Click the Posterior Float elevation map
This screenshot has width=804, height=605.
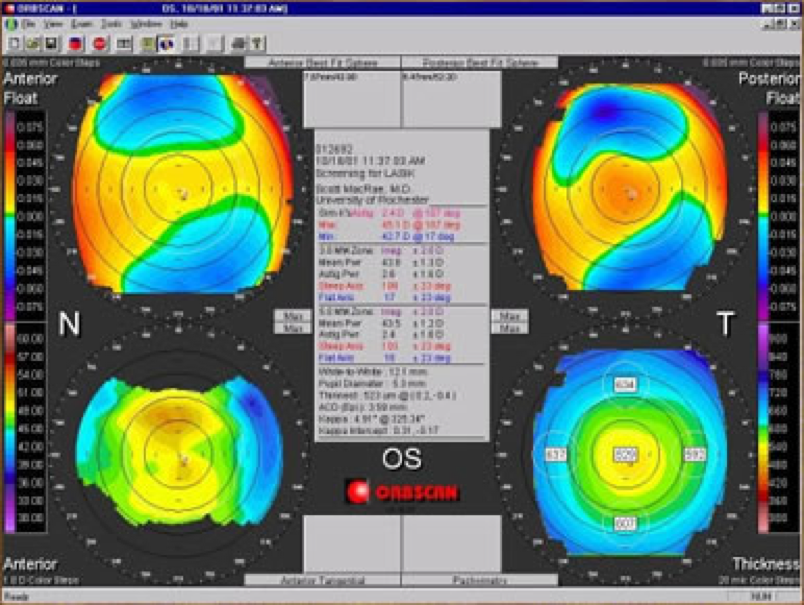click(x=628, y=186)
